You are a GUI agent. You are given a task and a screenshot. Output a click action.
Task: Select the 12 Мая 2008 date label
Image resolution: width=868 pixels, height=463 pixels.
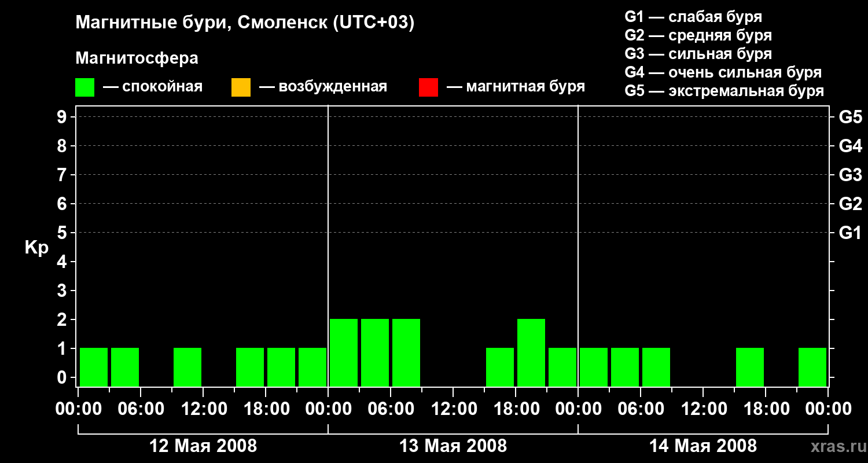pos(203,446)
